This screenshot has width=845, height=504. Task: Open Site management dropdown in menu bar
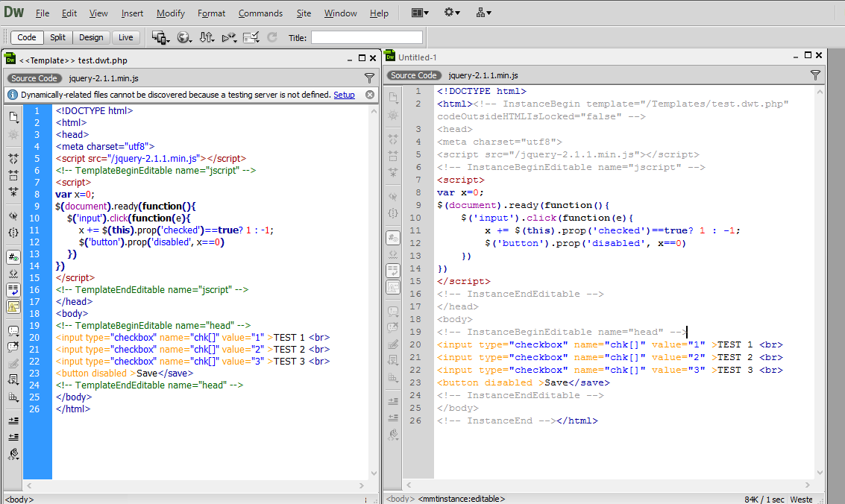(x=483, y=13)
